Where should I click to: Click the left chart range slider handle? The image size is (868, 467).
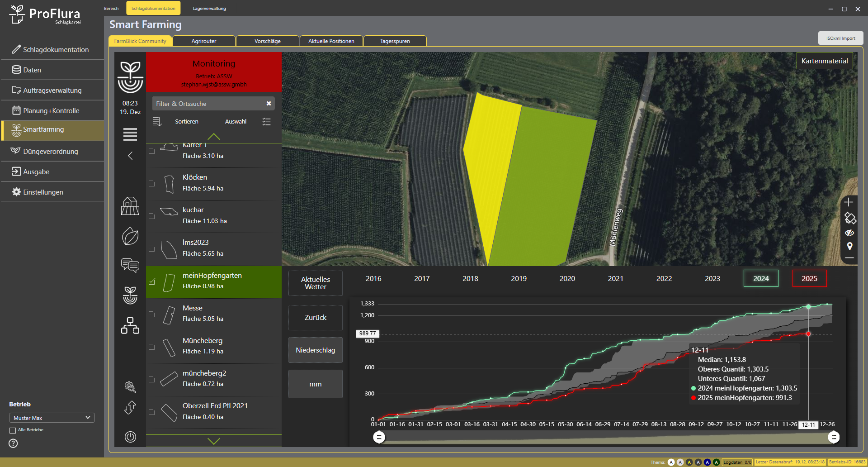pos(379,437)
